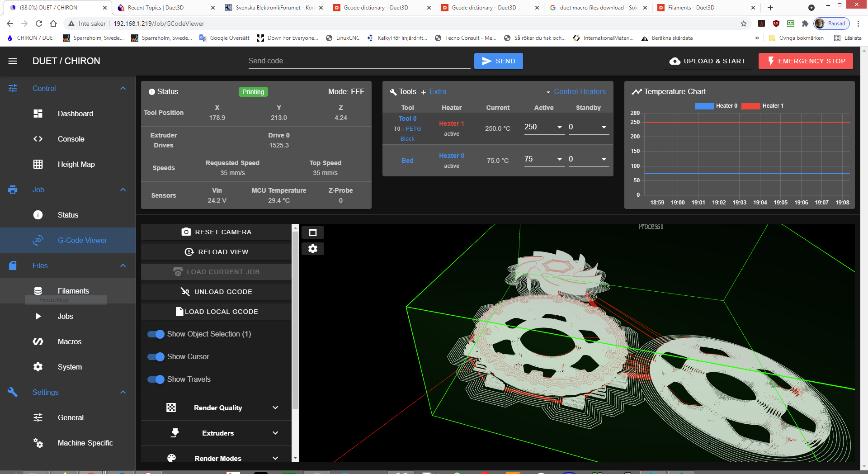Click the Console code brackets icon

coord(38,139)
